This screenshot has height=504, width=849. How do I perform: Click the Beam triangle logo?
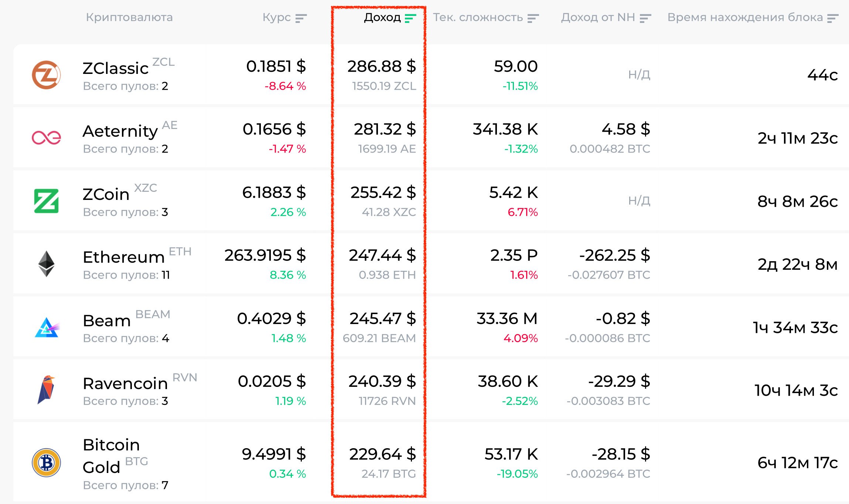(x=47, y=327)
